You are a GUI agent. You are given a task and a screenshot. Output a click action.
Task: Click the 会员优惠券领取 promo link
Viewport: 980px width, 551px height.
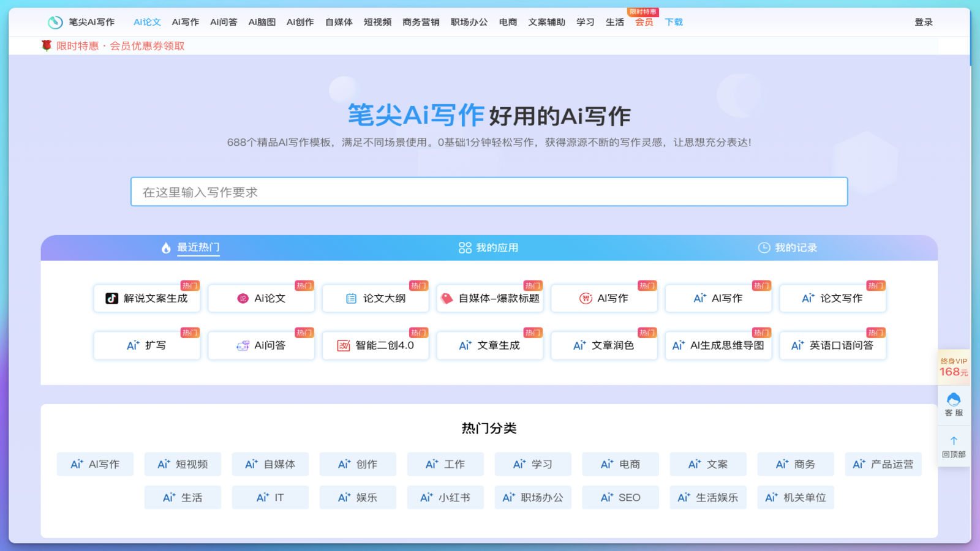[147, 46]
